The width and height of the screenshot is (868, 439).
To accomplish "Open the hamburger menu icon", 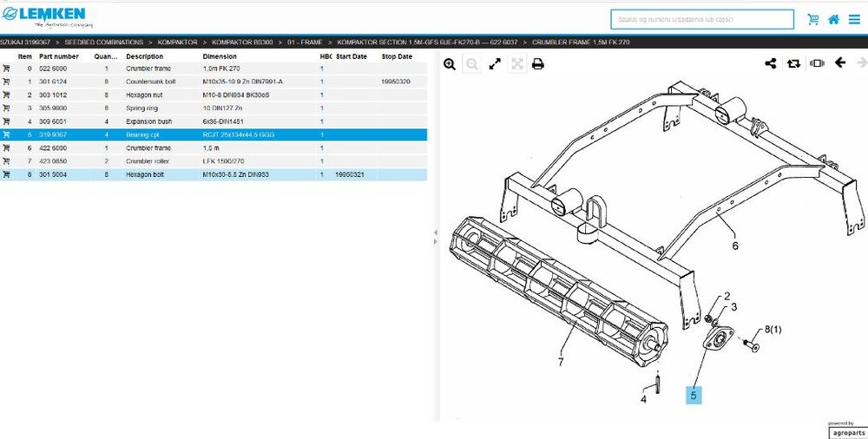I will click(854, 19).
